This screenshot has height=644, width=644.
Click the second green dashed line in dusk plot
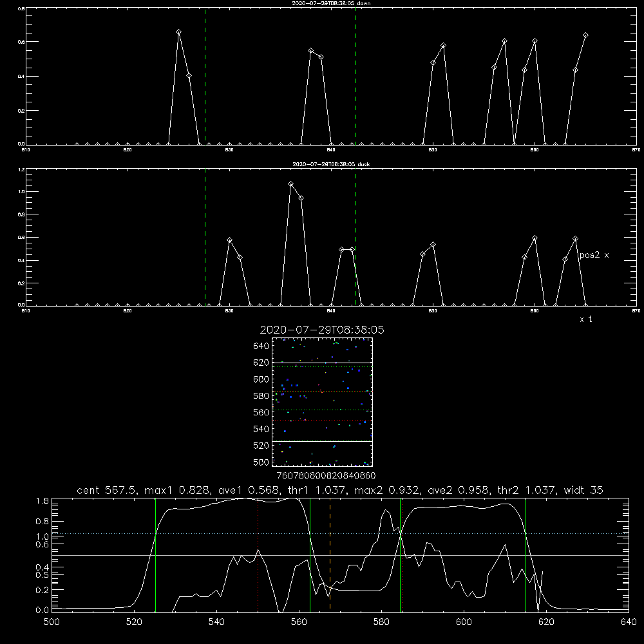[x=355, y=238]
